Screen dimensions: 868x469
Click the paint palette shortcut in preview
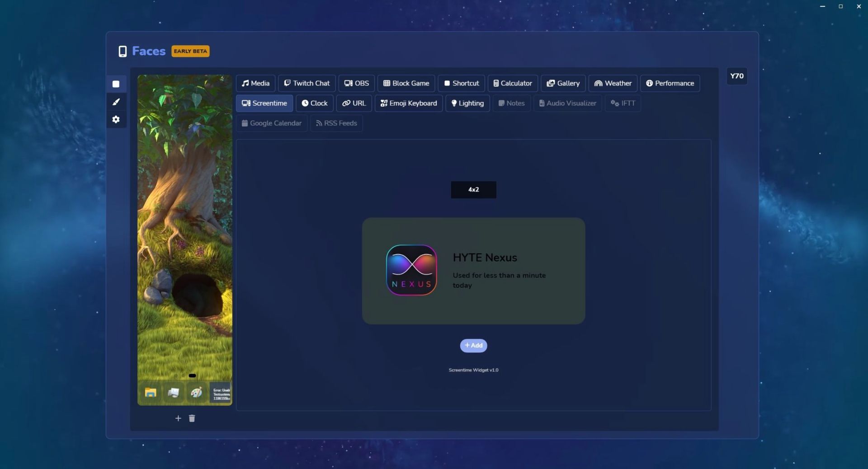[196, 392]
